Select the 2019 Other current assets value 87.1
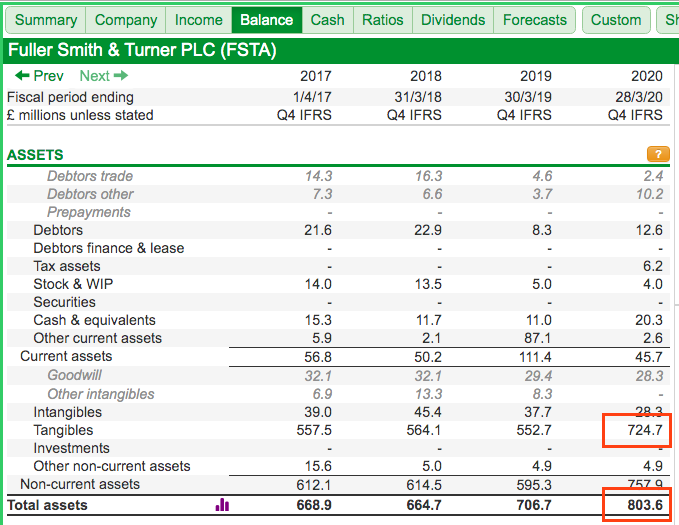679x525 pixels. pyautogui.click(x=538, y=338)
